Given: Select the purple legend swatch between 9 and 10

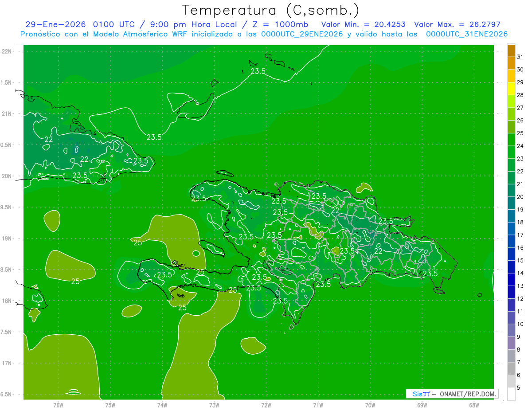Looking at the screenshot, I should tap(511, 330).
